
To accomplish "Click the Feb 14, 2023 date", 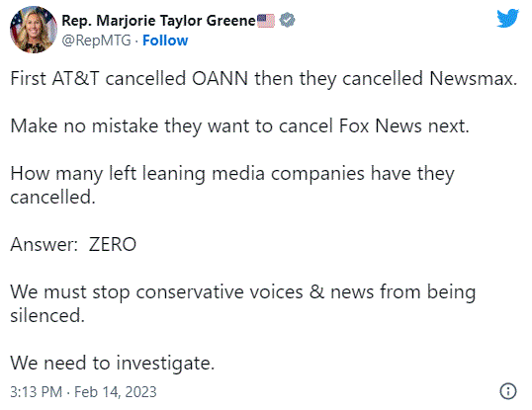I will pyautogui.click(x=116, y=392).
